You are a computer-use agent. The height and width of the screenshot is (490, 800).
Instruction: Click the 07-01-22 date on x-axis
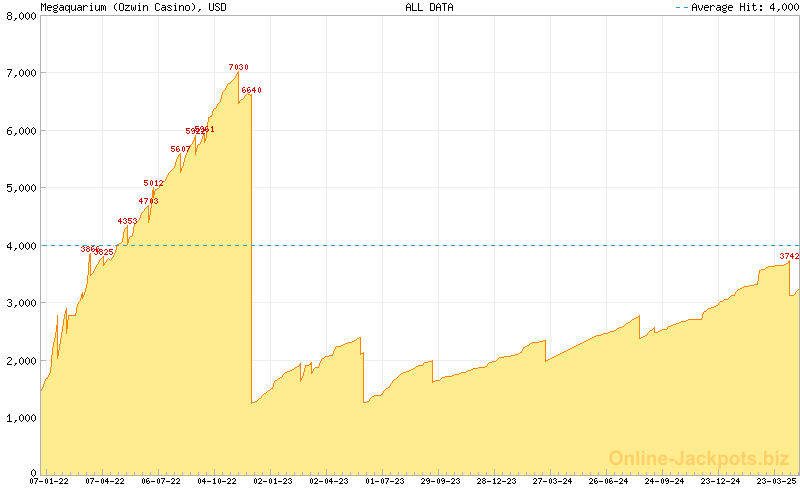49,481
